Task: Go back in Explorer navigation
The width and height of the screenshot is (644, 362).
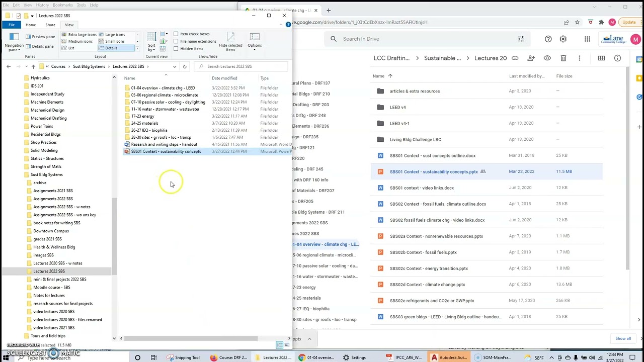Action: 9,66
